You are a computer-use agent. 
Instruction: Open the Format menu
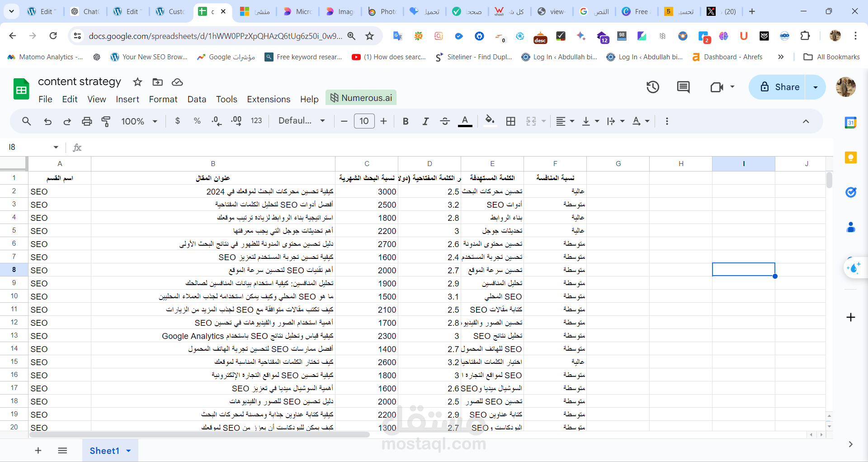[163, 99]
